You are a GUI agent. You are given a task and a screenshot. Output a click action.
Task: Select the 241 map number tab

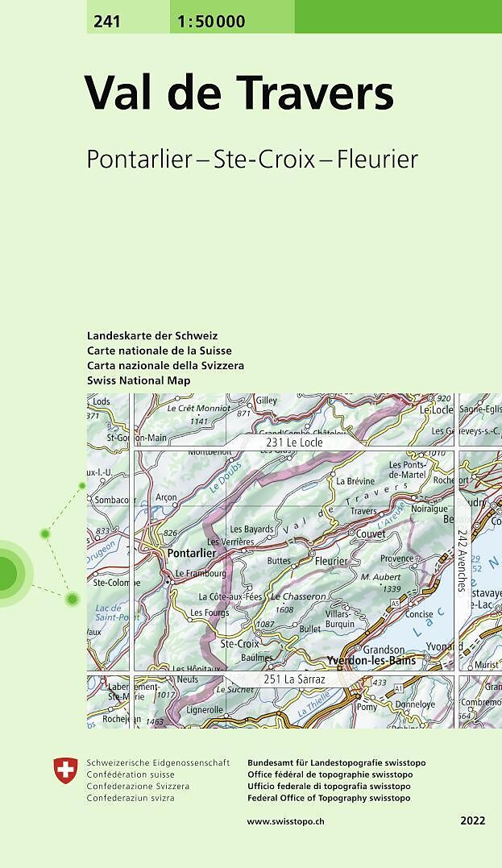point(107,22)
